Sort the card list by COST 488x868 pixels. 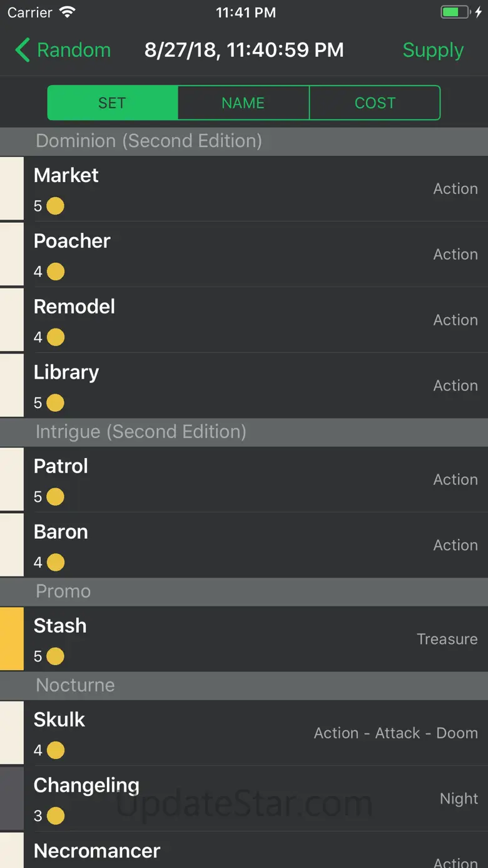(x=375, y=103)
